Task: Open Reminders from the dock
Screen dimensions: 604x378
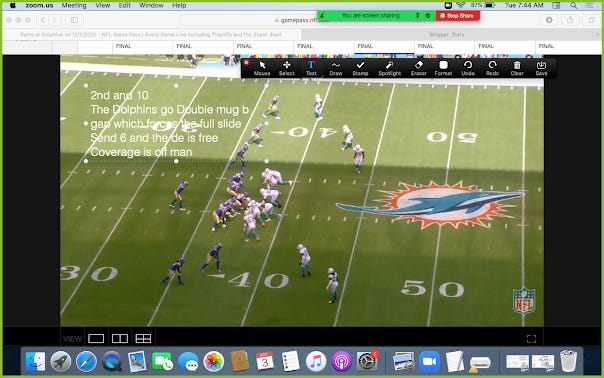Action: click(290, 361)
